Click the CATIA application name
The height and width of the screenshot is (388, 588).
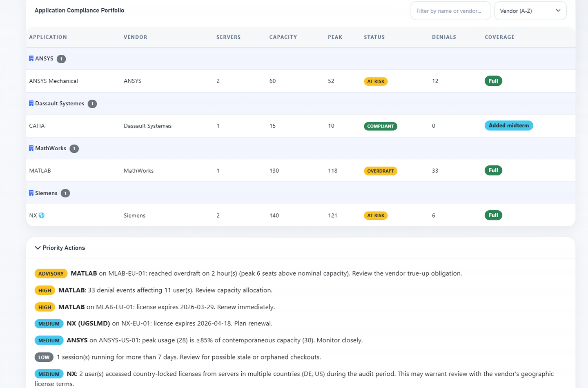click(37, 126)
